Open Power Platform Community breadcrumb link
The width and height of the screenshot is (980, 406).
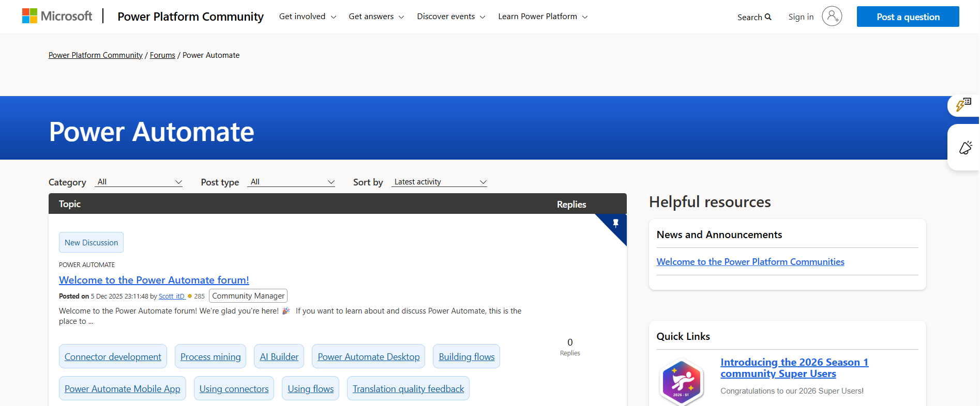[96, 55]
